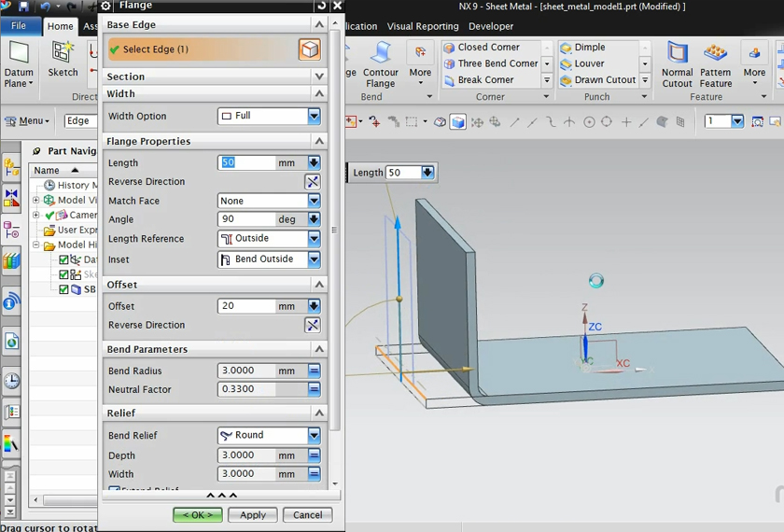Click the Contour Flange tool
The height and width of the screenshot is (532, 784).
380,63
